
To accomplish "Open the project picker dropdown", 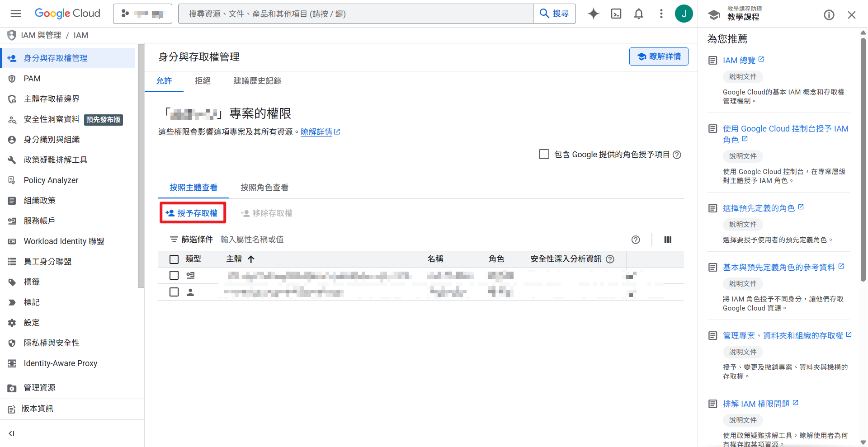I will 142,14.
